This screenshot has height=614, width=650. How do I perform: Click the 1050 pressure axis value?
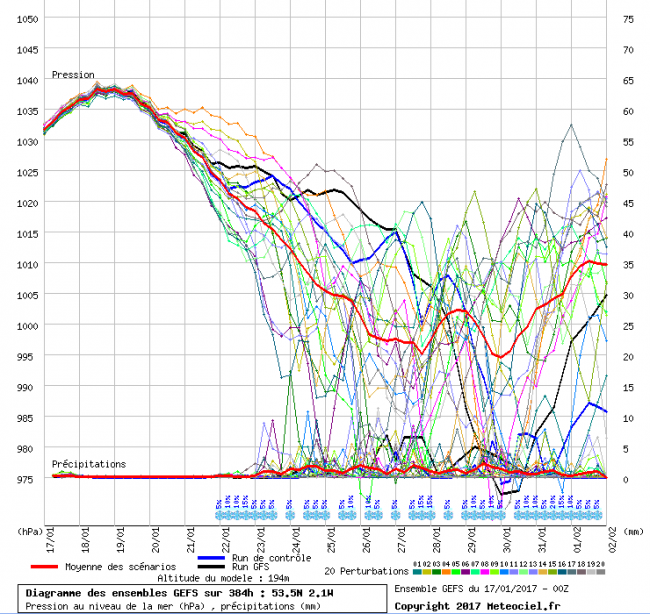27,19
